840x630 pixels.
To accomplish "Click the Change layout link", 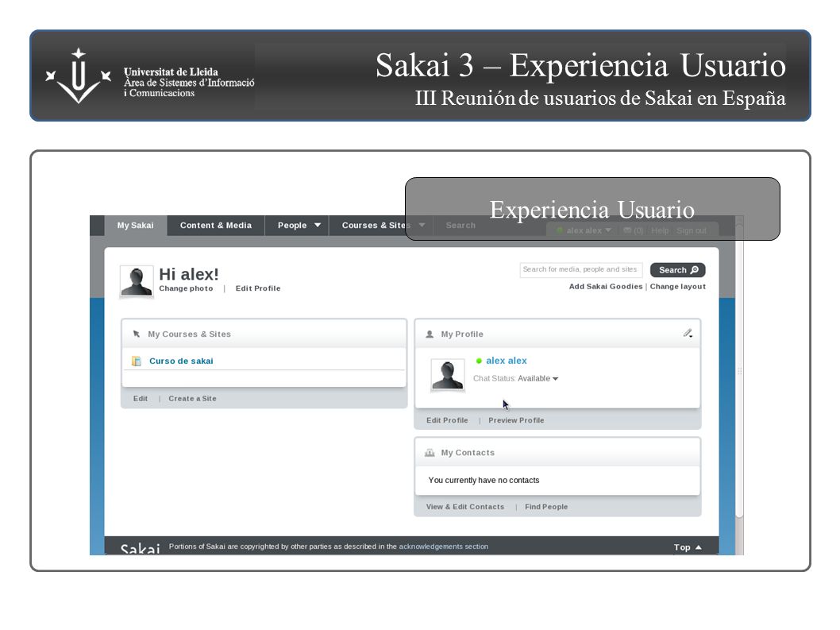I will [678, 286].
